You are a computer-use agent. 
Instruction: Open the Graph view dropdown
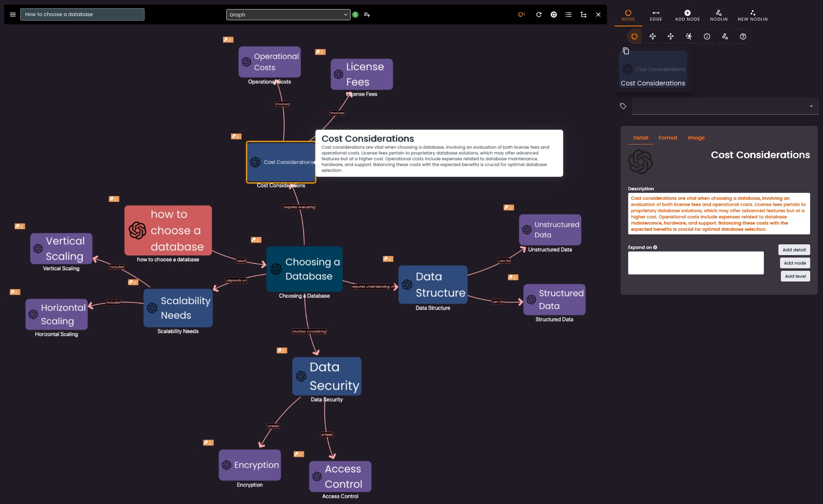coord(288,14)
